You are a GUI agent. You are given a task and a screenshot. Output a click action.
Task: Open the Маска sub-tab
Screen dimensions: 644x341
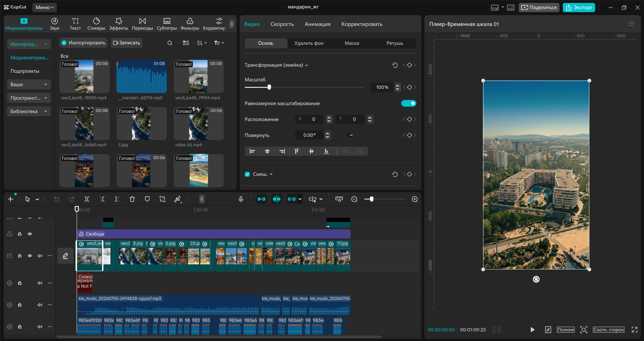352,43
